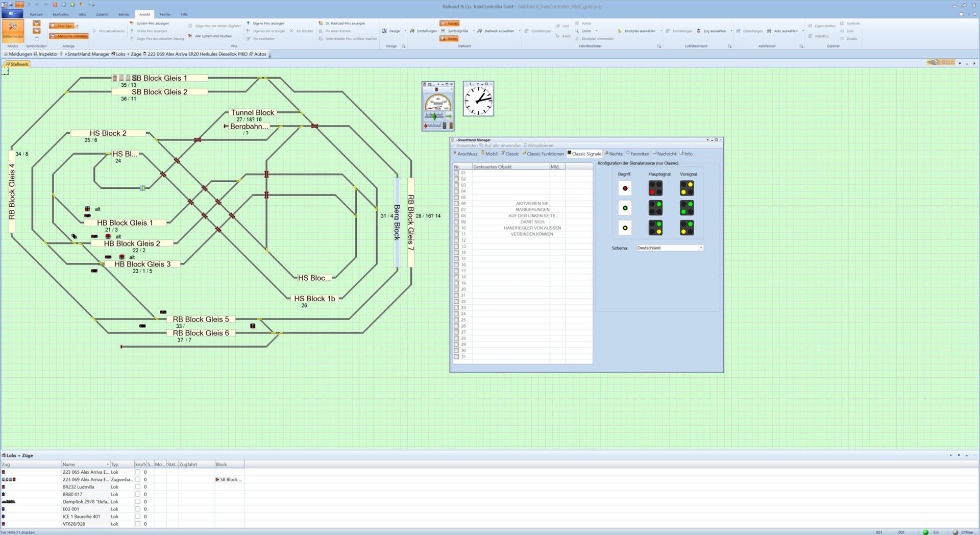This screenshot has width=980, height=535.
Task: Open the Betrieb ribbon tab
Action: [x=124, y=14]
